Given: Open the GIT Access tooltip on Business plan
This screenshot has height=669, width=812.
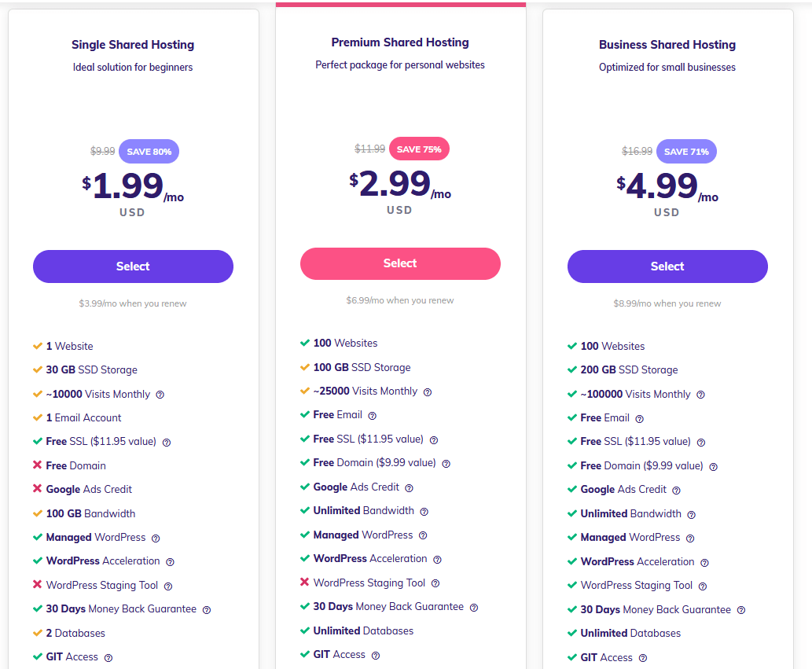Looking at the screenshot, I should point(643,658).
